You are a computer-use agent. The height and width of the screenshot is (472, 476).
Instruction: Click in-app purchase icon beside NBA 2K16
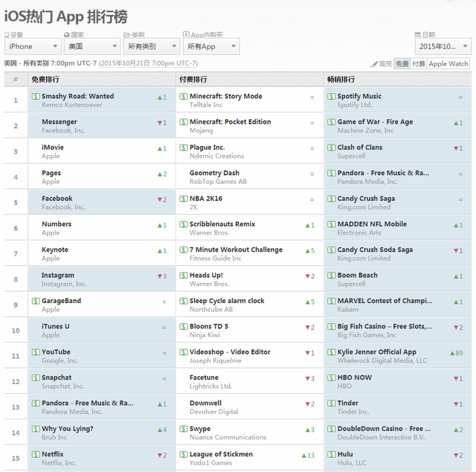(x=184, y=199)
